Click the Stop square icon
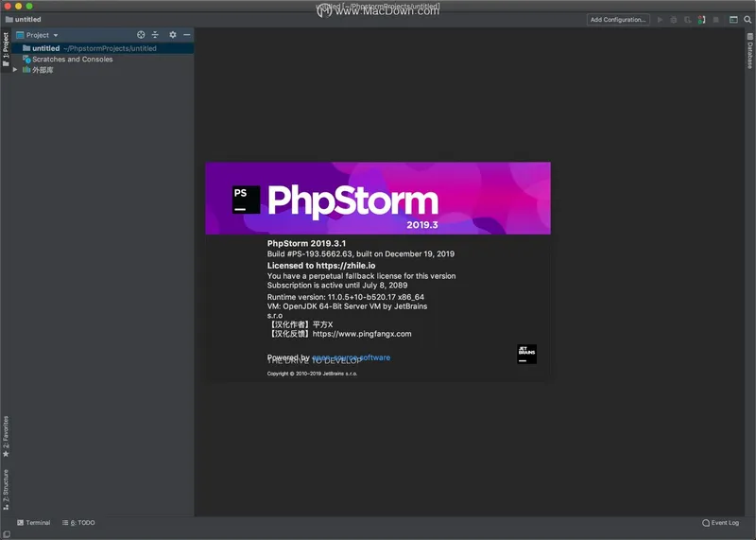Screen dimensions: 756x540 pyautogui.click(x=716, y=19)
